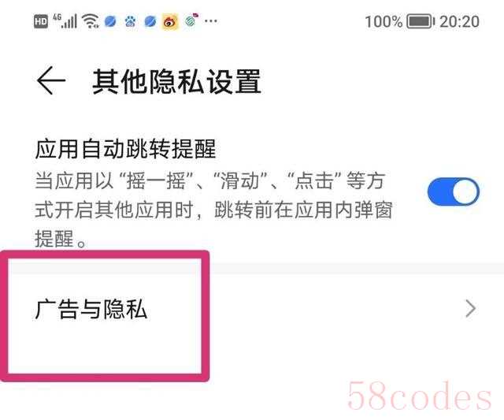Tap the Weibo notification icon

(170, 22)
